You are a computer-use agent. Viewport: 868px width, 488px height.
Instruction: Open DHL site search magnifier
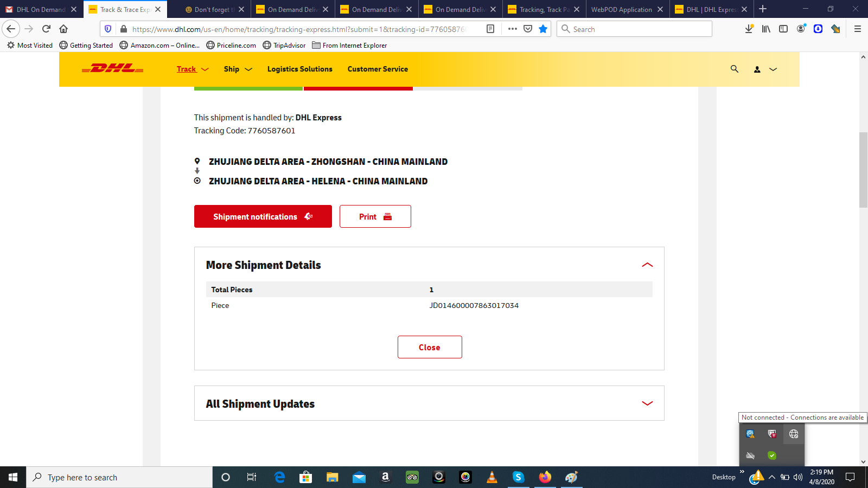click(735, 69)
